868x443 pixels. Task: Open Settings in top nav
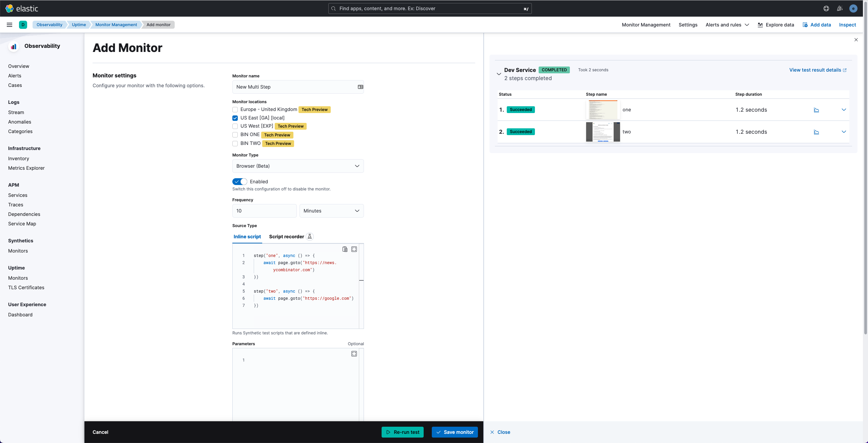pos(688,25)
